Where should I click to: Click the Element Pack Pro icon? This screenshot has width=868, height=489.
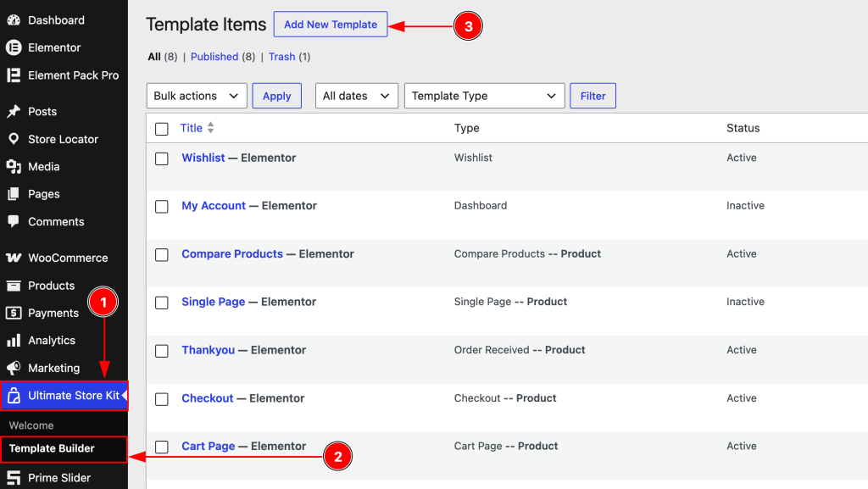(x=14, y=75)
